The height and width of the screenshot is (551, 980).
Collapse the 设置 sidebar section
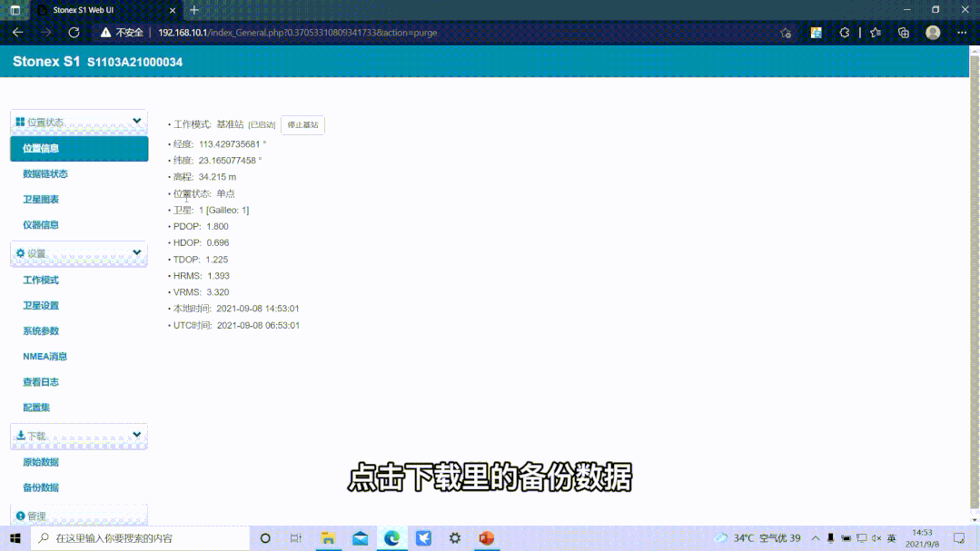click(137, 253)
